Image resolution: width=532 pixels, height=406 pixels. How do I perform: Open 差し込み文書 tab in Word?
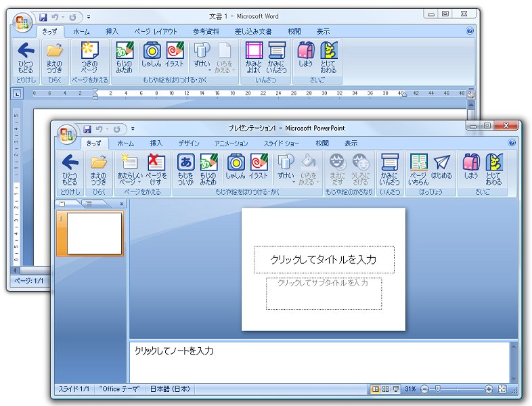tap(253, 32)
